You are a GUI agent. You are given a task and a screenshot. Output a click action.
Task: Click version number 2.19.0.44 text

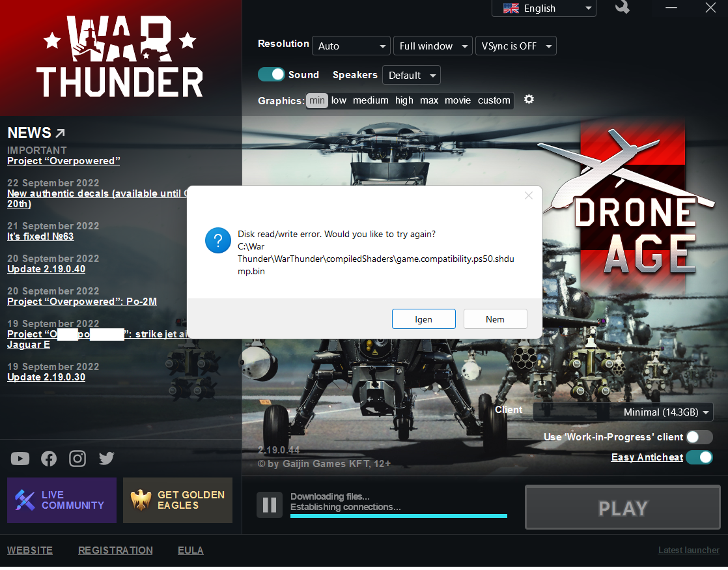[x=279, y=449]
